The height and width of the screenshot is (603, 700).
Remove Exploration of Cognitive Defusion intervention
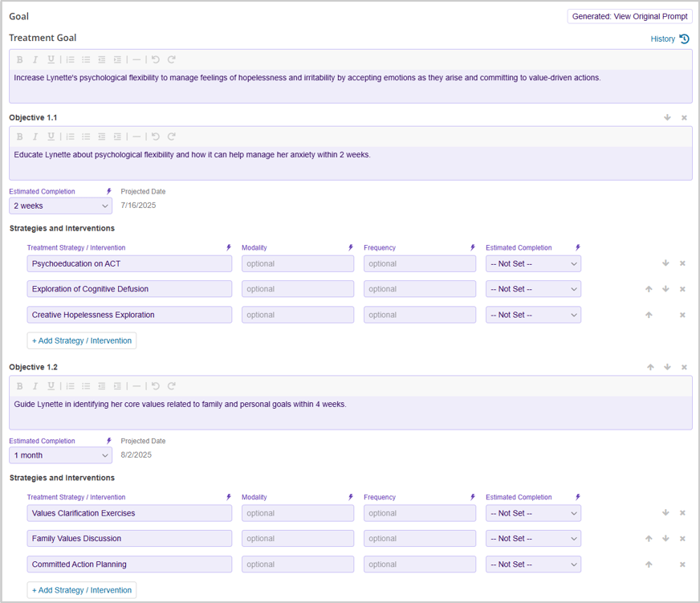point(682,289)
